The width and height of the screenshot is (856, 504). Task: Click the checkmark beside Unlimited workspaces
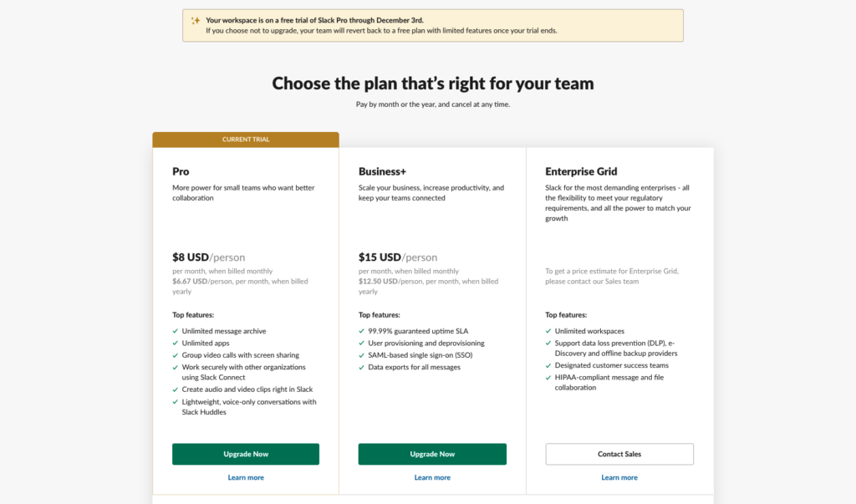click(x=547, y=331)
